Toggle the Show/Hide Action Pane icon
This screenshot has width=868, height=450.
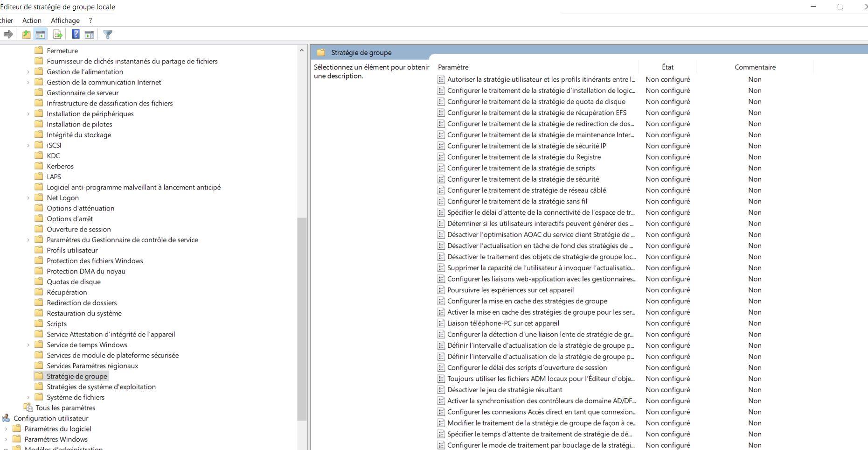point(90,34)
